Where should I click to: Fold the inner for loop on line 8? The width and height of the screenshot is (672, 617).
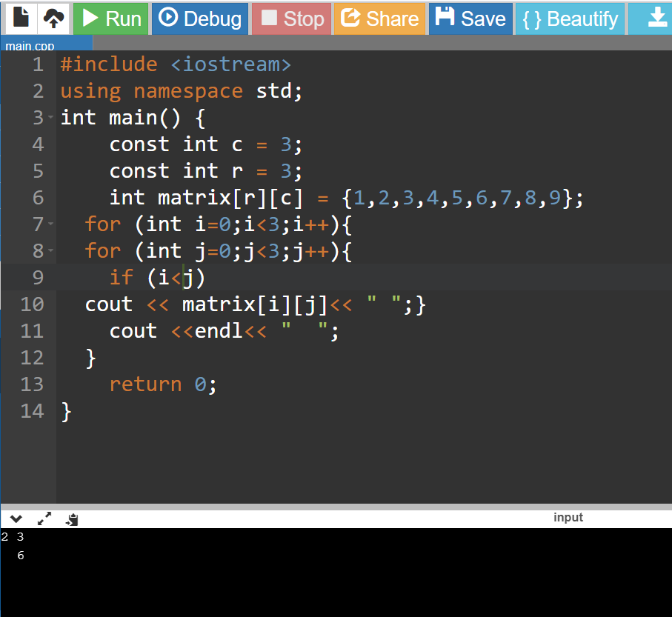(50, 251)
